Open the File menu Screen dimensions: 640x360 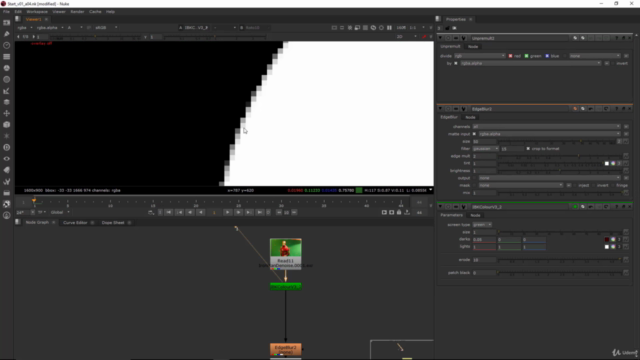point(6,11)
